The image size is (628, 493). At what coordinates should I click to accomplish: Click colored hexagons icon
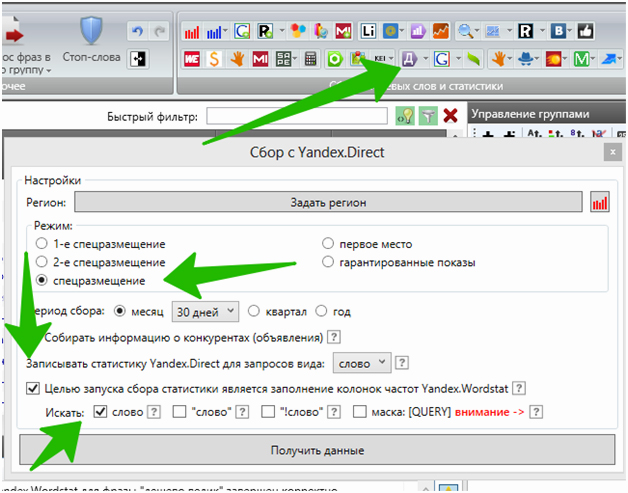pyautogui.click(x=298, y=31)
